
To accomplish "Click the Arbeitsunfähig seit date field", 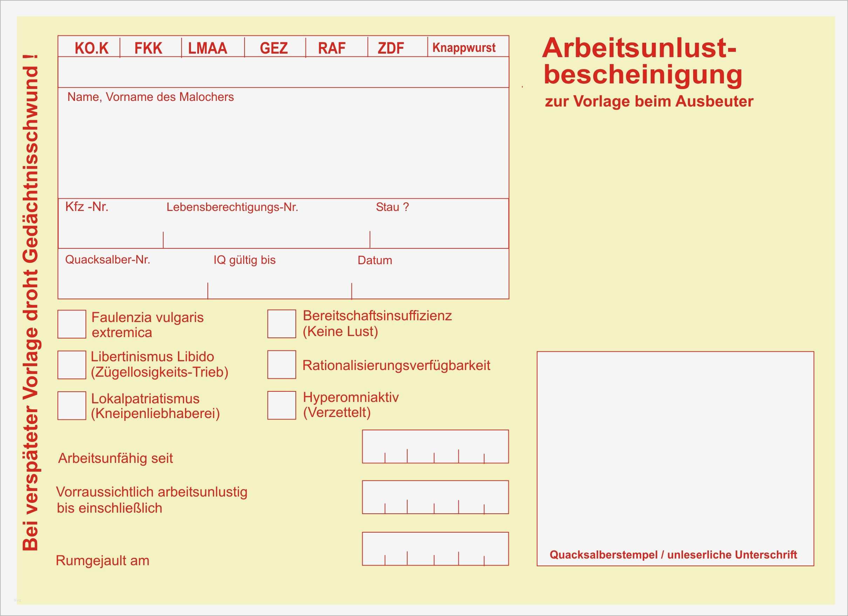I will pos(435,447).
